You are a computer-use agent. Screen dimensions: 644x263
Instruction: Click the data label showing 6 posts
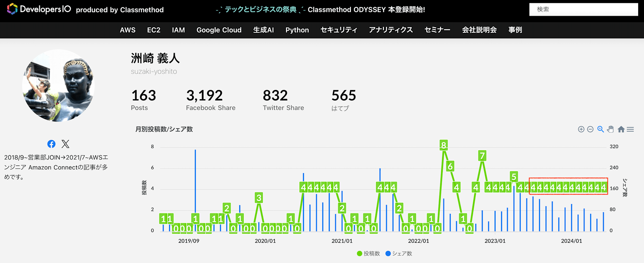[450, 166]
